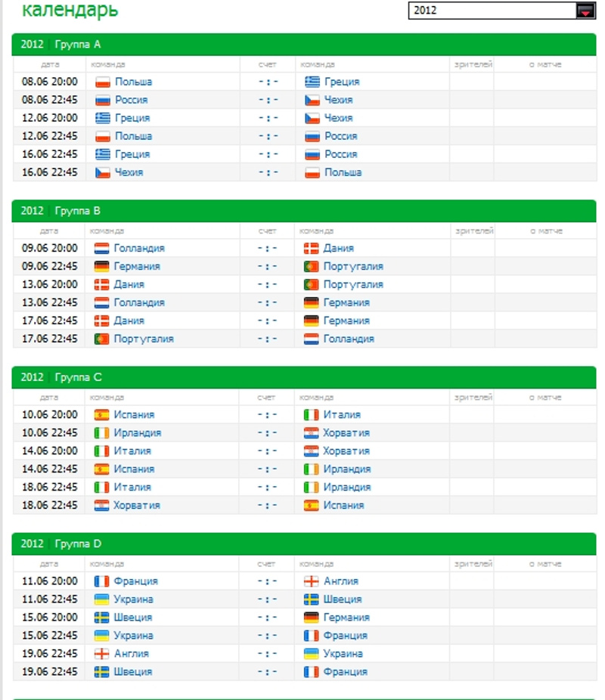
Task: Select the Группа D header tab
Action: [77, 544]
